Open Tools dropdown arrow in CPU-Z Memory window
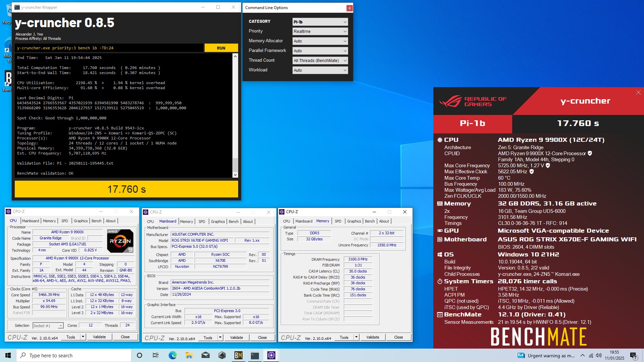The width and height of the screenshot is (644, 362). tap(356, 337)
